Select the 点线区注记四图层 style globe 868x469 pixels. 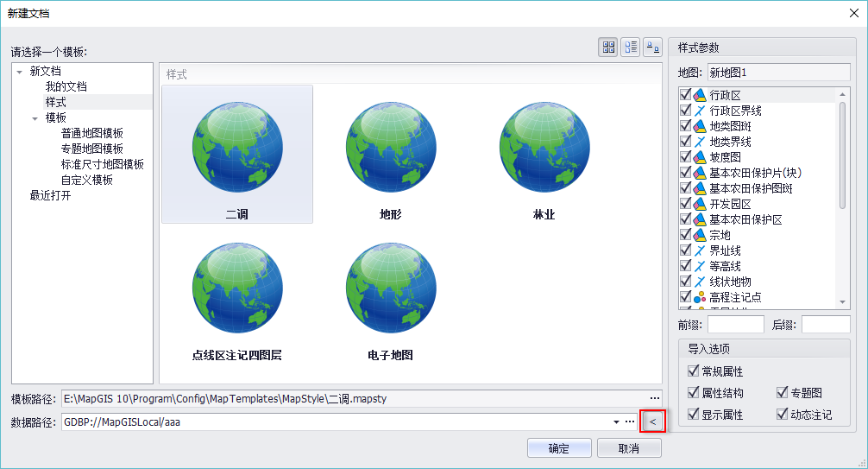[237, 288]
